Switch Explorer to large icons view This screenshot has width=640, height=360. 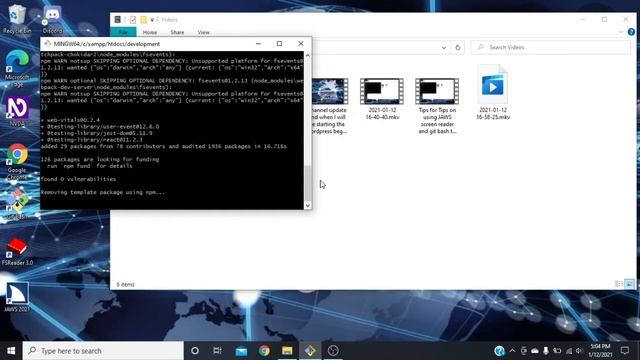[629, 284]
